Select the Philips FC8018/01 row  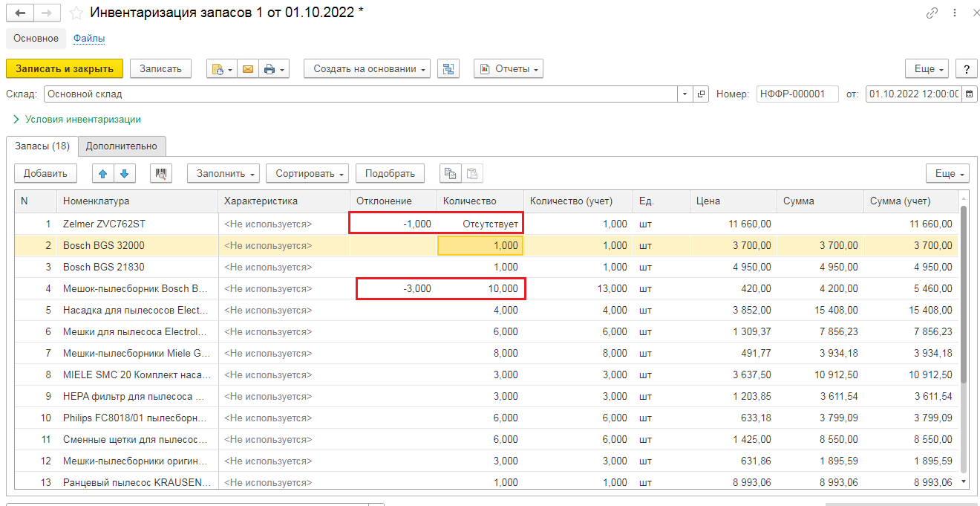point(486,418)
